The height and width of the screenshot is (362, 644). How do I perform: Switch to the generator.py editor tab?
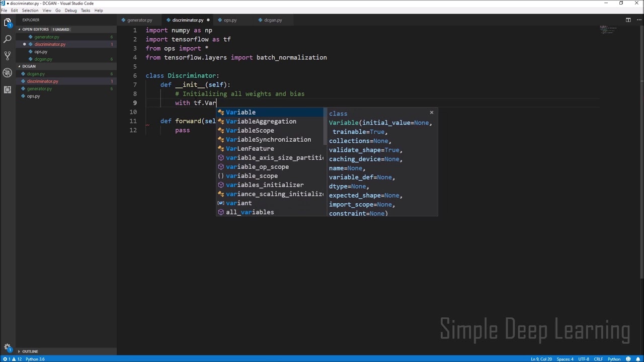139,20
